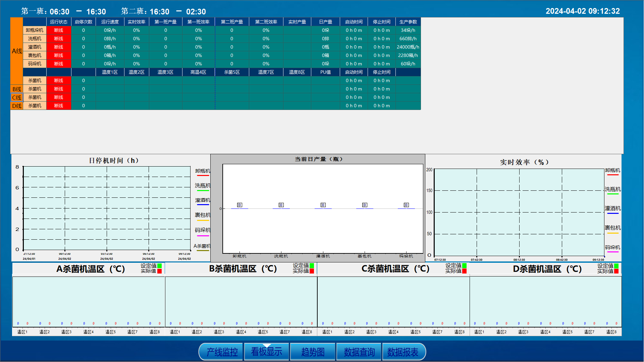This screenshot has width=644, height=362.
Task: Switch to 看板显示 tab
Action: point(267,352)
